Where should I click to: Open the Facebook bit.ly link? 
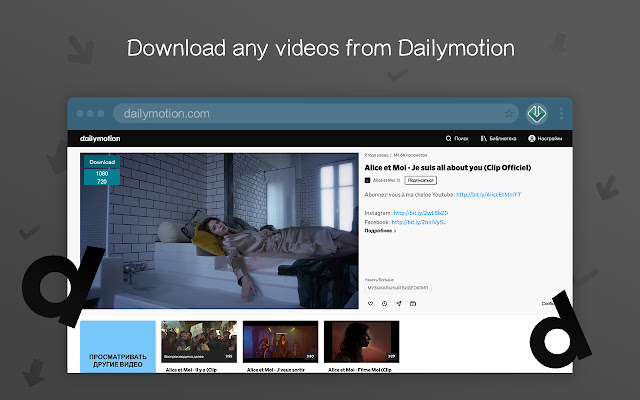(x=419, y=222)
